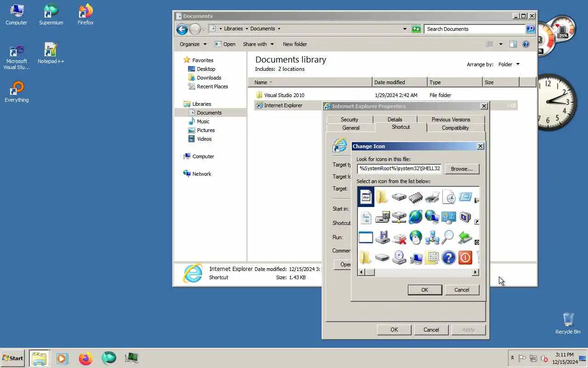This screenshot has width=588, height=368.
Task: Choose the monitor with moon icon
Action: [465, 217]
